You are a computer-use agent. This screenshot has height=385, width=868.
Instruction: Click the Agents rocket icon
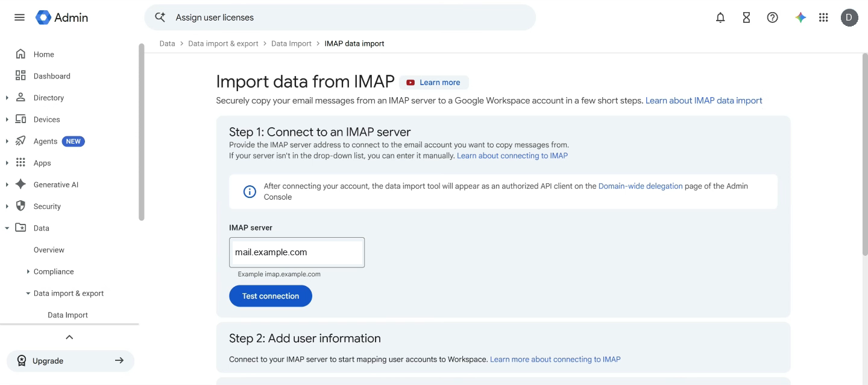coord(20,141)
